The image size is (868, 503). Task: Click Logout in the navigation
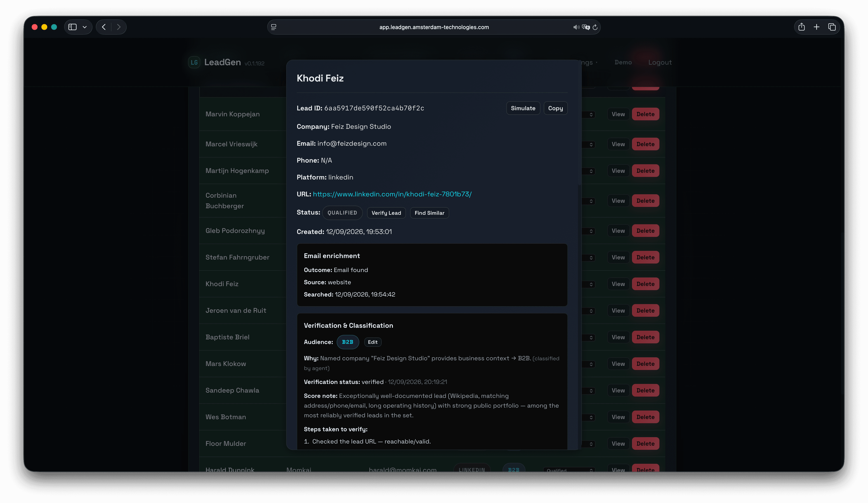[660, 62]
